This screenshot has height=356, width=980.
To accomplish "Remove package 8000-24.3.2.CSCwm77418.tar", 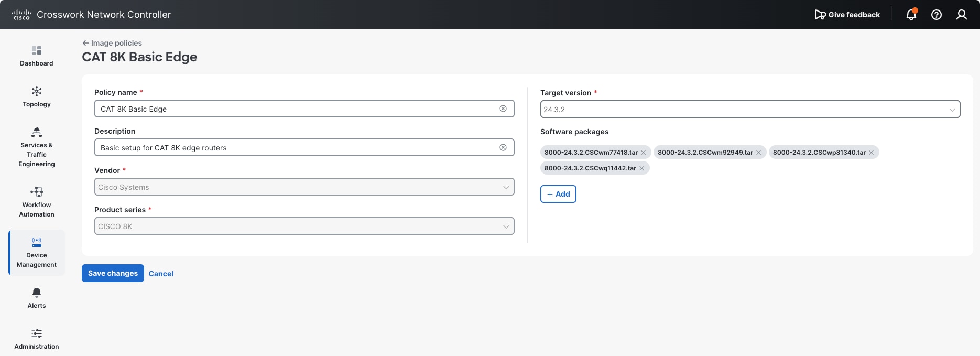I will pos(644,153).
